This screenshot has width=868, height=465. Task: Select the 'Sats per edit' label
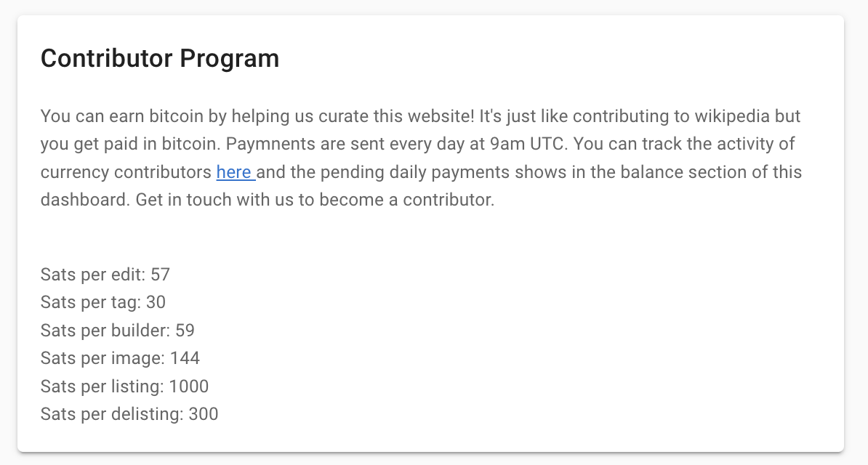93,275
